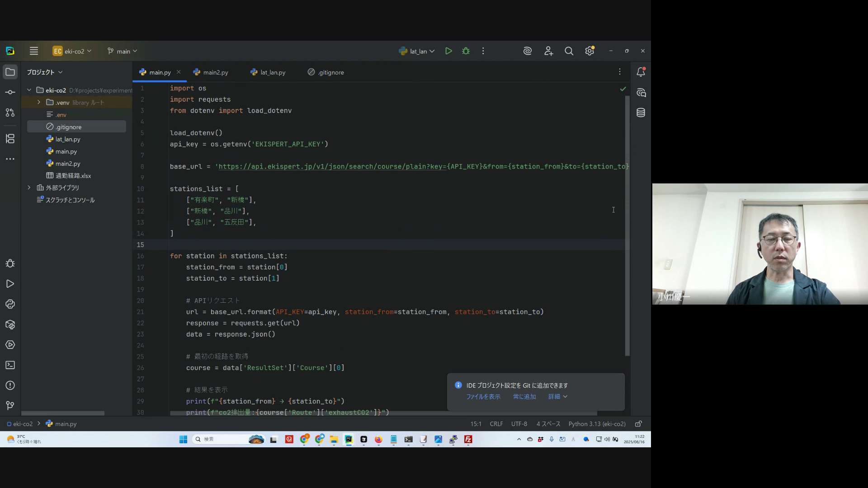This screenshot has width=868, height=488.
Task: Open the Terminal tool window
Action: [10, 365]
